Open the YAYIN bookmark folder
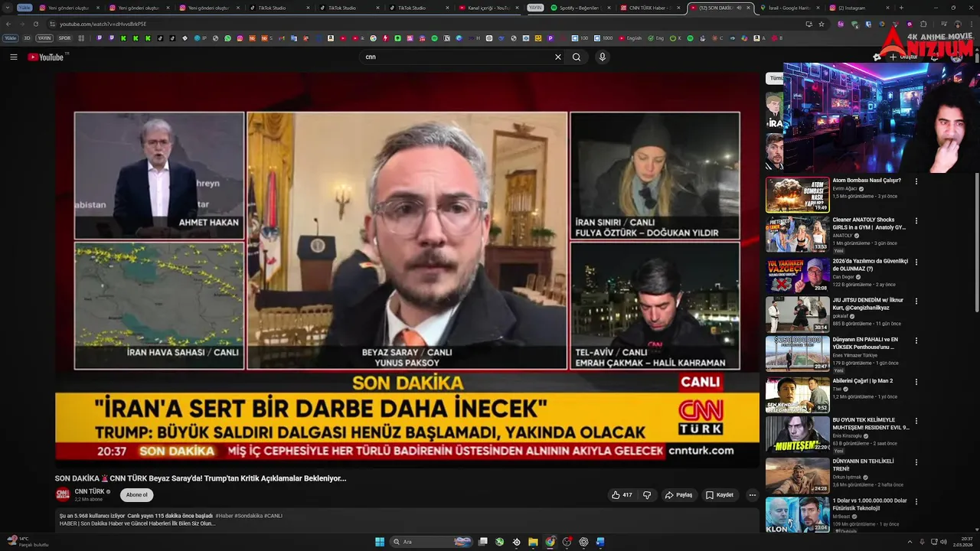This screenshot has width=980, height=551. tap(44, 37)
